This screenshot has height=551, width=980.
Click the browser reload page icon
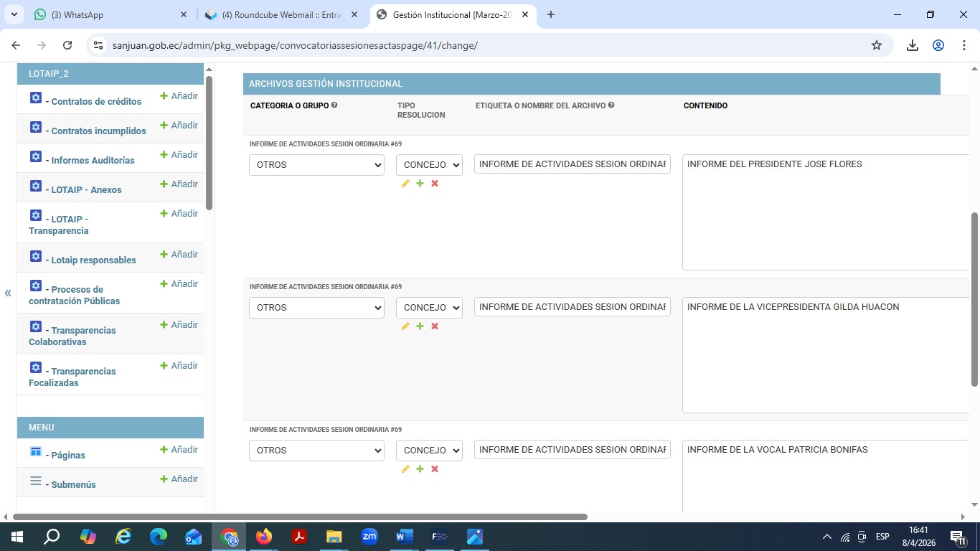[x=67, y=45]
